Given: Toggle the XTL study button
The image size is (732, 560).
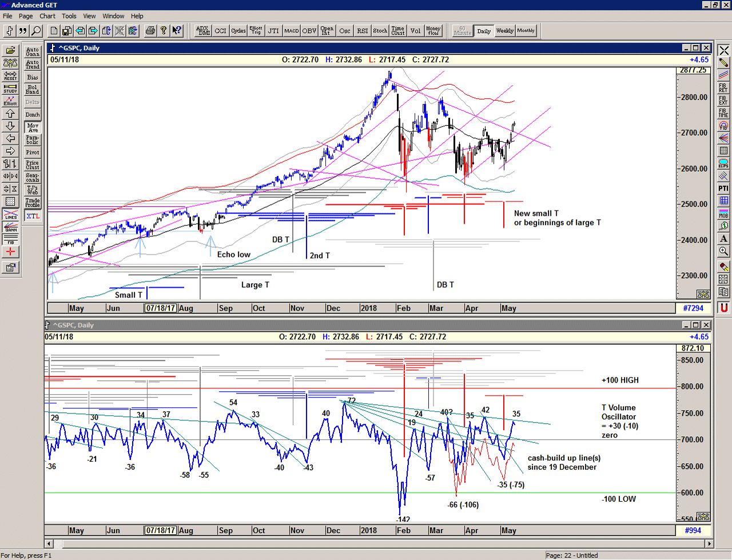Looking at the screenshot, I should point(33,216).
